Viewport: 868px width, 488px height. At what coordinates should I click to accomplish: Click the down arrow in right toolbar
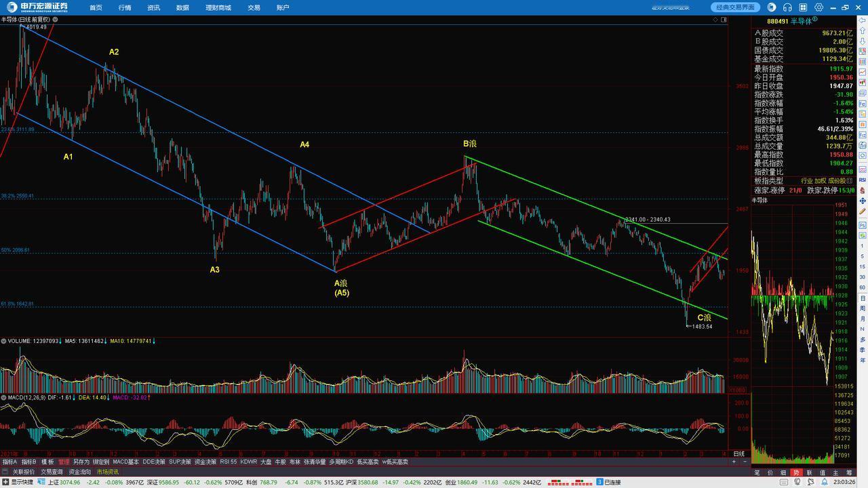coord(862,41)
